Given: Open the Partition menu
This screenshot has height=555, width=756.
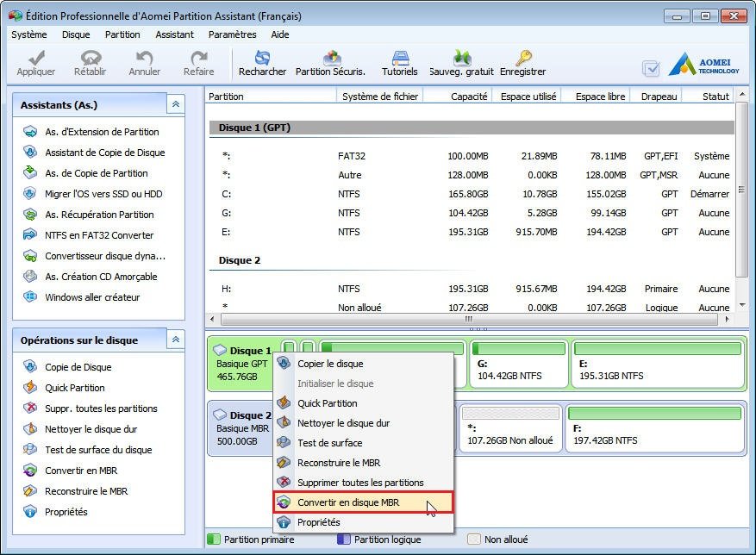Looking at the screenshot, I should 122,34.
